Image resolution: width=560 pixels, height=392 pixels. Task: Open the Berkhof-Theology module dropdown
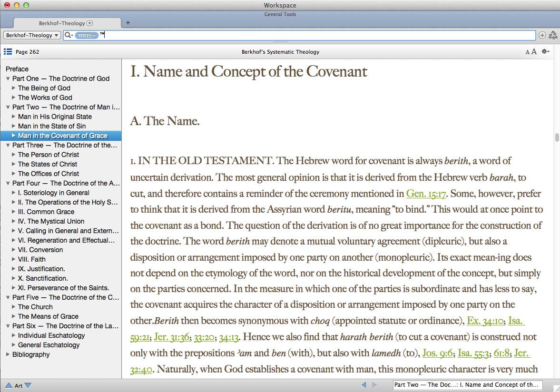click(x=32, y=35)
